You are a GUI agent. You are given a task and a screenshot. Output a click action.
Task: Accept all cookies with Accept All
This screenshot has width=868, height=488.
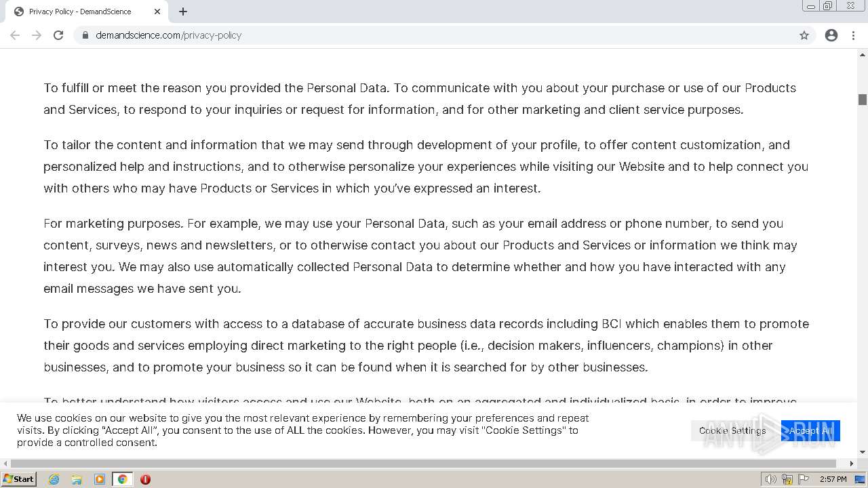(x=810, y=430)
